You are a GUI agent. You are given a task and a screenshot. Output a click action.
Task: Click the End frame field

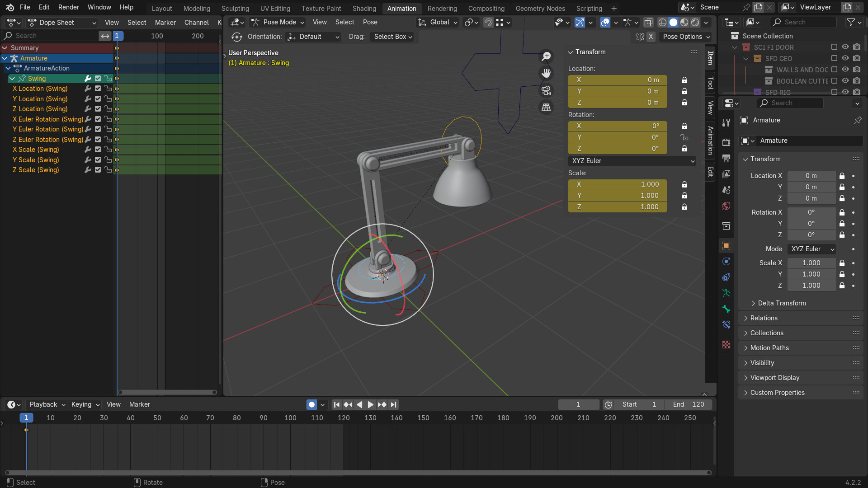688,405
